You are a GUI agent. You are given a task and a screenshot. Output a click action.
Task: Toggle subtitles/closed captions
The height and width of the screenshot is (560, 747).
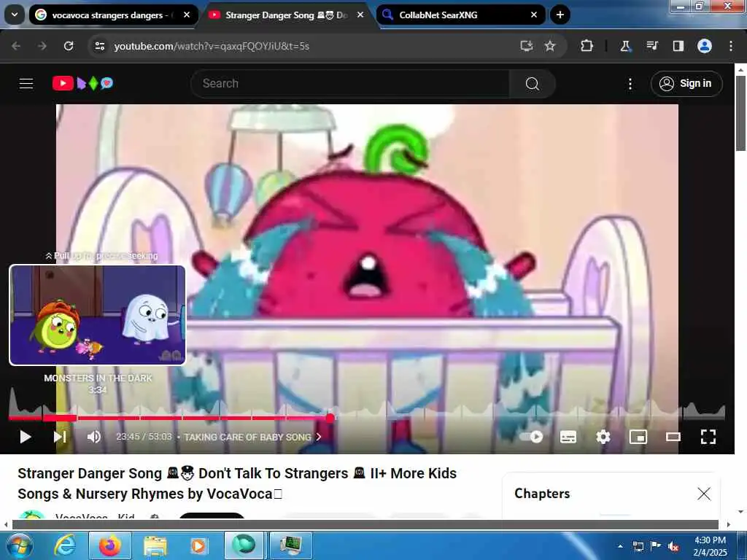568,437
